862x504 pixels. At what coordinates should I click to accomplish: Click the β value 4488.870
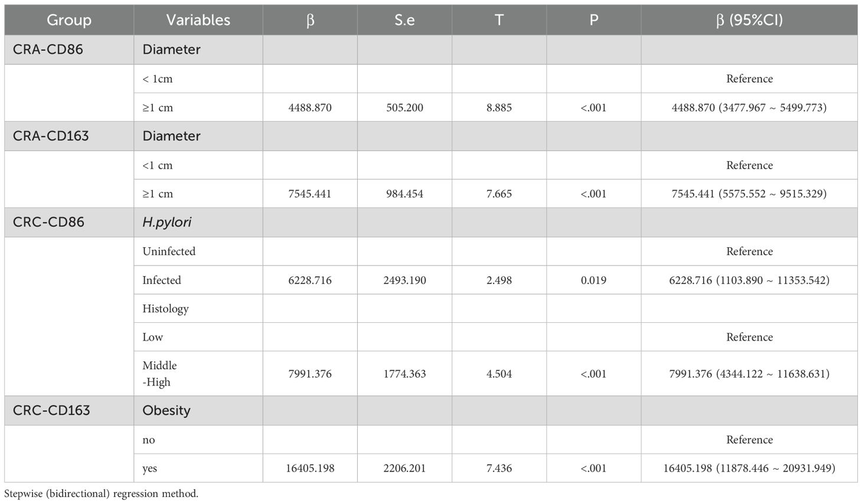point(310,107)
